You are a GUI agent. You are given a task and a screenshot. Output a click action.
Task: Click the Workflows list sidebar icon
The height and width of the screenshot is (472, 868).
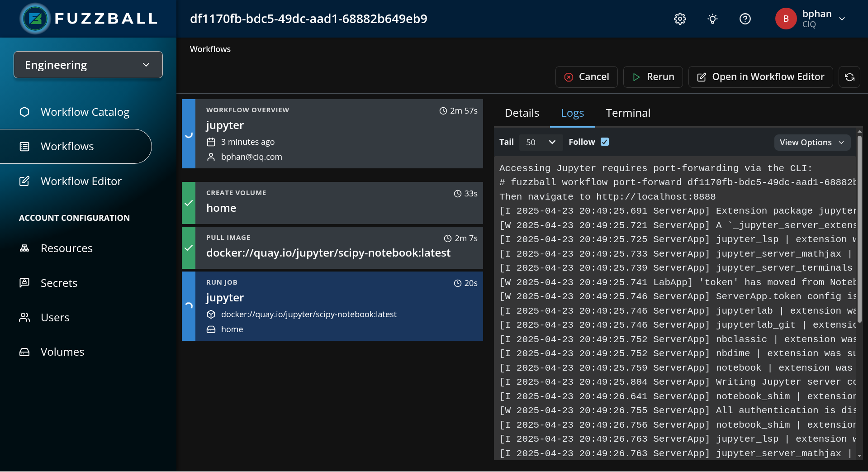coord(24,146)
